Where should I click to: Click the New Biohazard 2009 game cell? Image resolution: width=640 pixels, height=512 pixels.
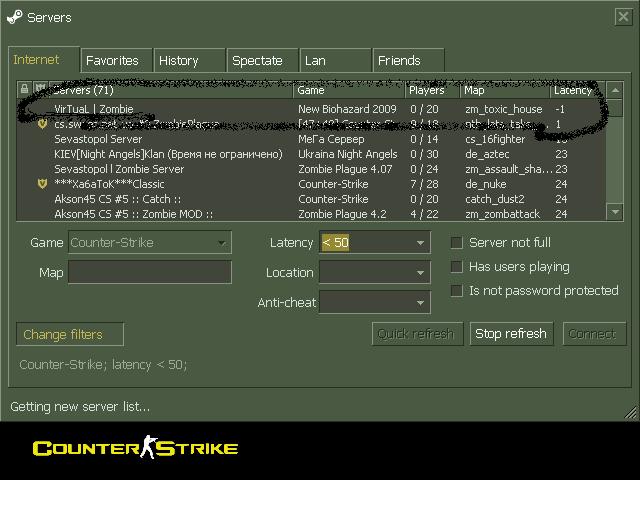pyautogui.click(x=347, y=109)
